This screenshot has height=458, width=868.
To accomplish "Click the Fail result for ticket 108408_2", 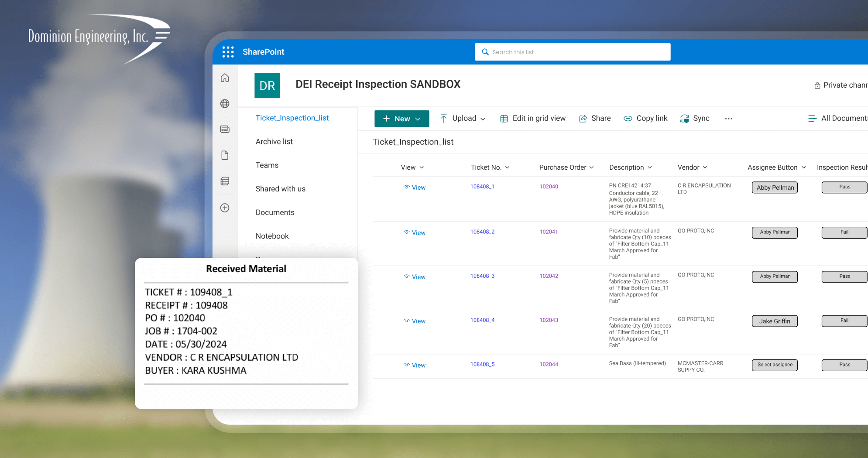I will coord(844,232).
